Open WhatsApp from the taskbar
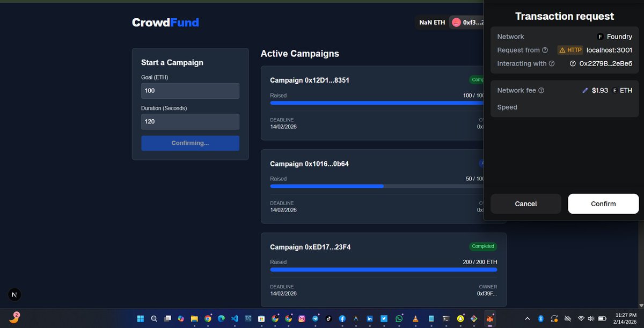The height and width of the screenshot is (328, 644). click(399, 318)
